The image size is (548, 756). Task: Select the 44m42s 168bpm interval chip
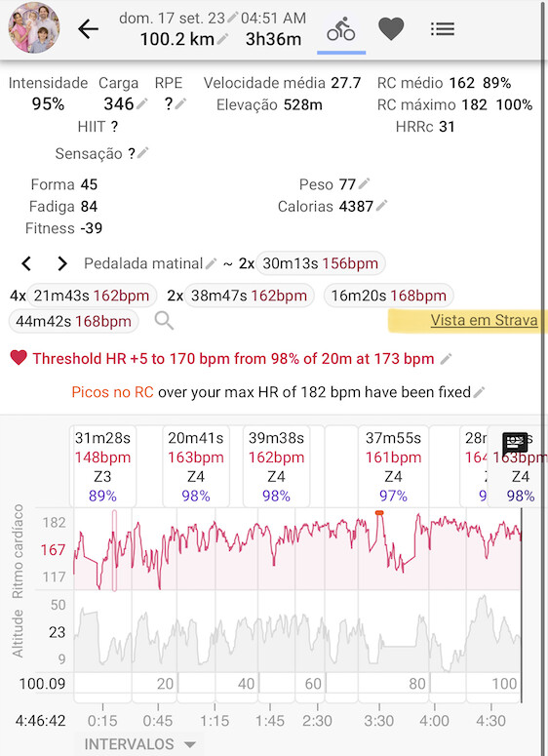click(73, 321)
